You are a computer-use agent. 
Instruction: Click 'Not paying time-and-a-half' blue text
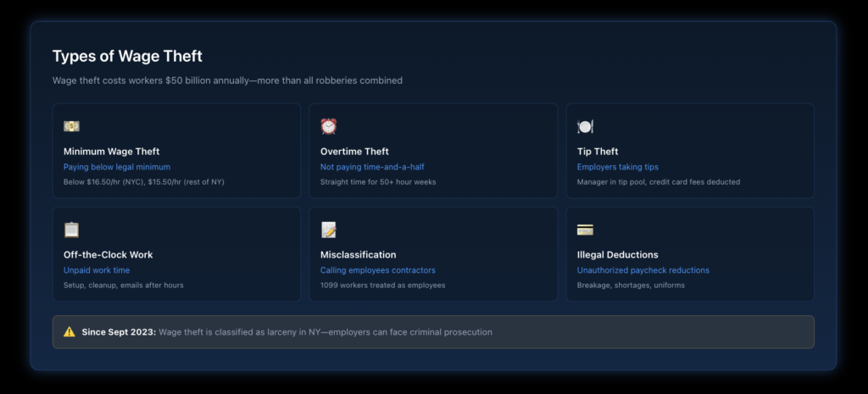coord(371,167)
